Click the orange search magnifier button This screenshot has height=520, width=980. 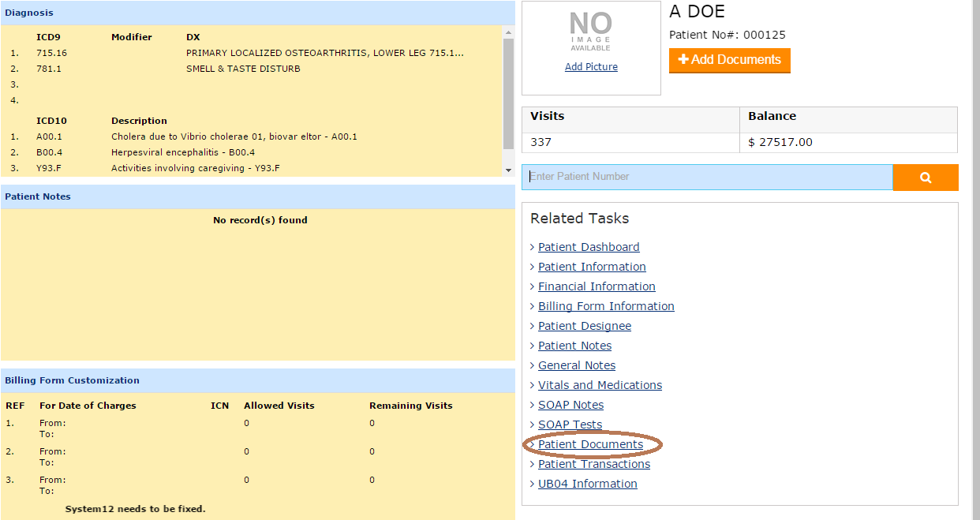pos(925,178)
